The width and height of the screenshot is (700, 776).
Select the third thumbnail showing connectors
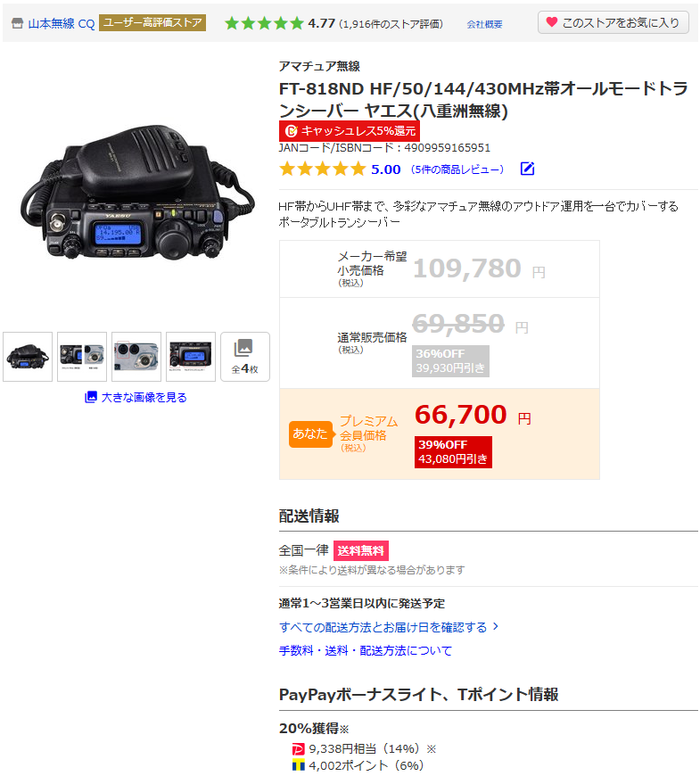click(x=136, y=356)
